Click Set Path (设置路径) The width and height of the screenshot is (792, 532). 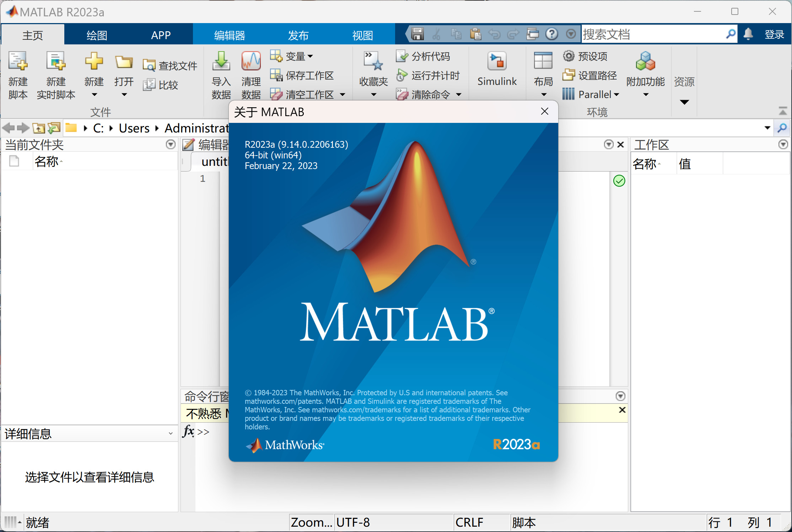point(590,75)
